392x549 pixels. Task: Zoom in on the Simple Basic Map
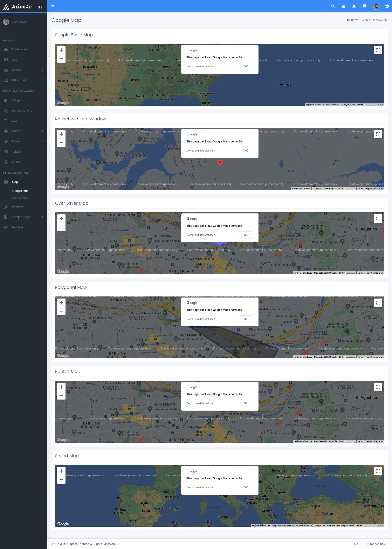[x=61, y=50]
